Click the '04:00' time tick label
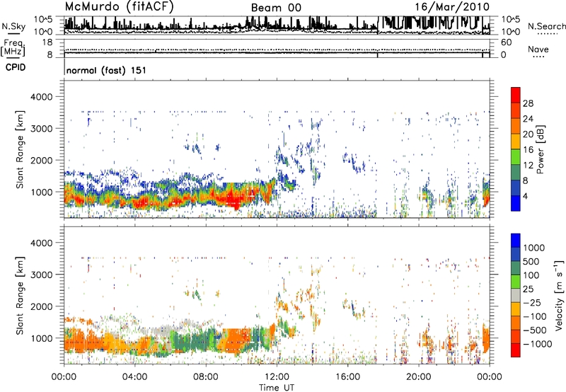This screenshot has height=392, width=566. [x=134, y=377]
